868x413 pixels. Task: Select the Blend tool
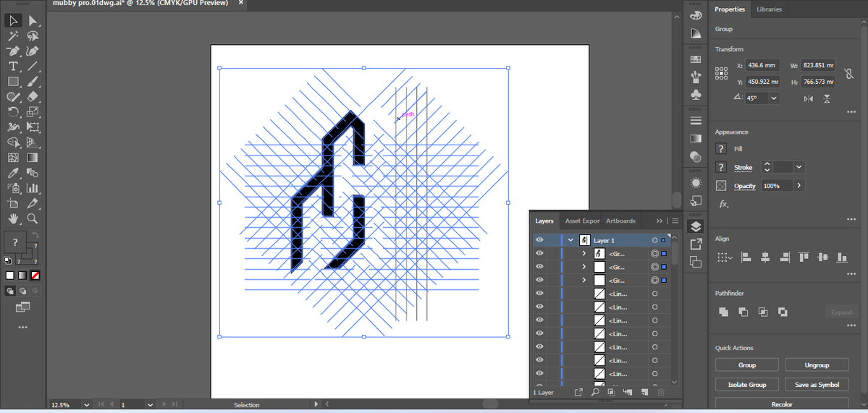[33, 173]
